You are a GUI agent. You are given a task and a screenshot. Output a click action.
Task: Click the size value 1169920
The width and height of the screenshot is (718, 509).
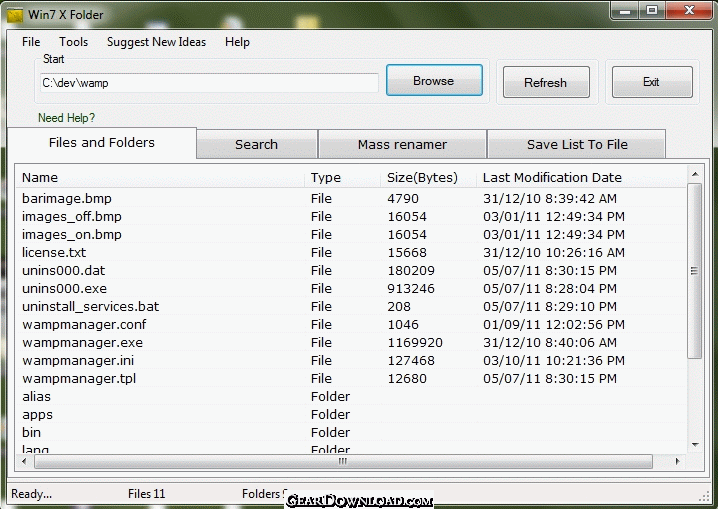415,342
